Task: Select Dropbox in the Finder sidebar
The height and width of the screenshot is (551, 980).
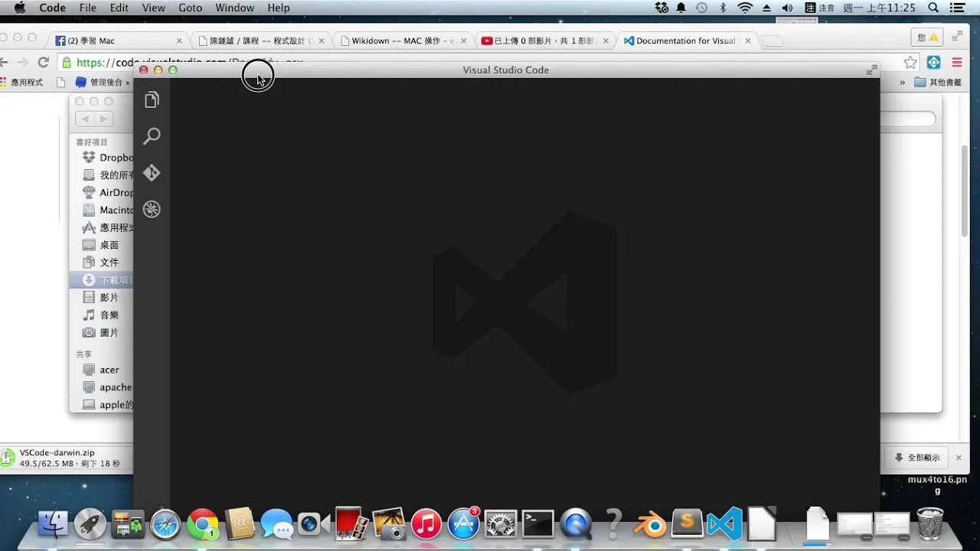Action: (x=107, y=158)
